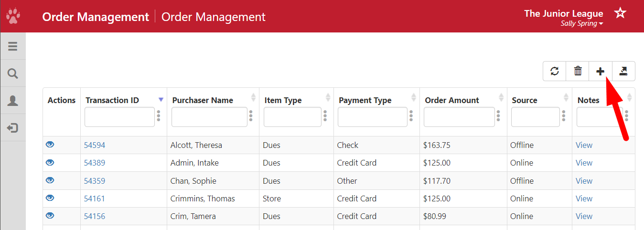The image size is (644, 230).
Task: Open filter options for Item Type
Action: click(x=325, y=116)
